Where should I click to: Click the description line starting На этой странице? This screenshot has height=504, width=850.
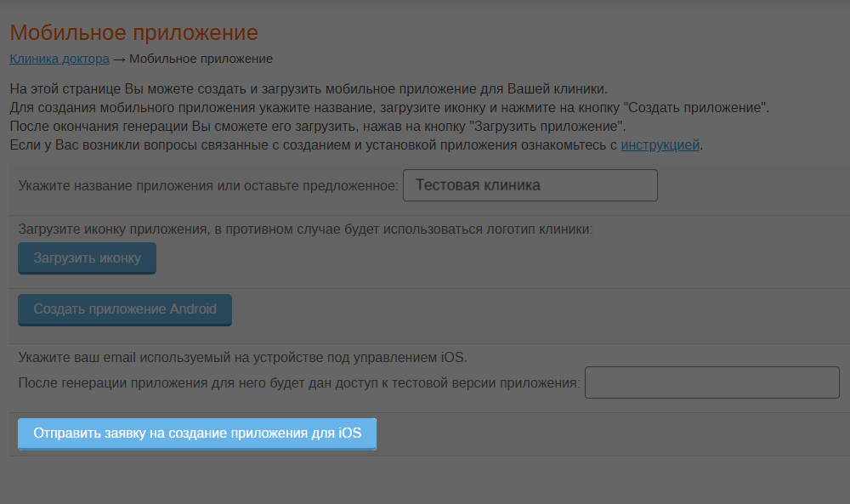pos(309,89)
